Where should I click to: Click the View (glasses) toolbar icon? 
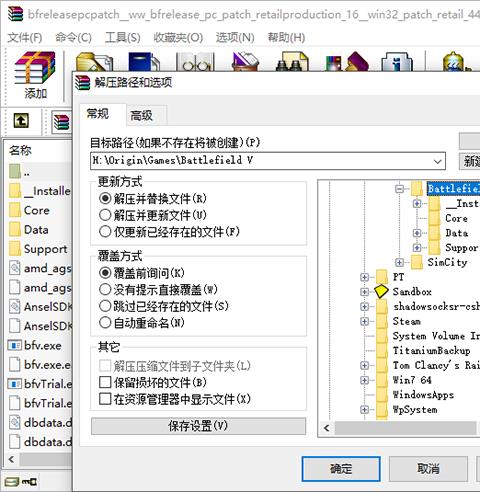[x=196, y=61]
